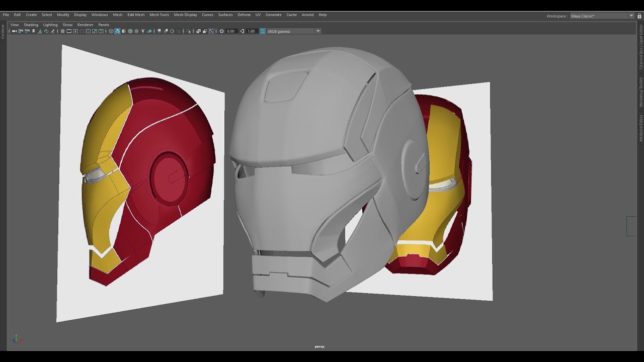The image size is (644, 362).
Task: Enable wireframe display cube icon
Action: pyautogui.click(x=111, y=31)
